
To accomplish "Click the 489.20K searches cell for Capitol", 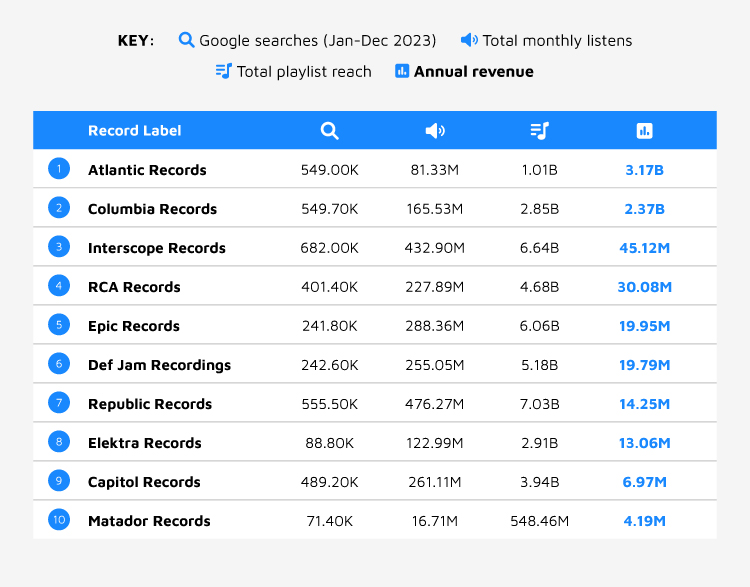I will click(330, 482).
